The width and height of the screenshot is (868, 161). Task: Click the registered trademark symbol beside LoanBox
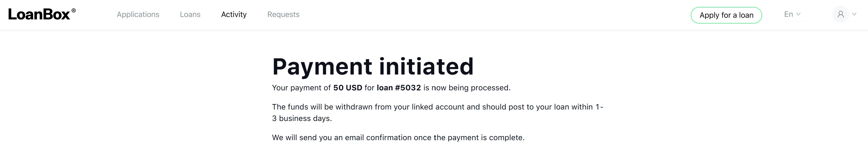[x=73, y=11]
